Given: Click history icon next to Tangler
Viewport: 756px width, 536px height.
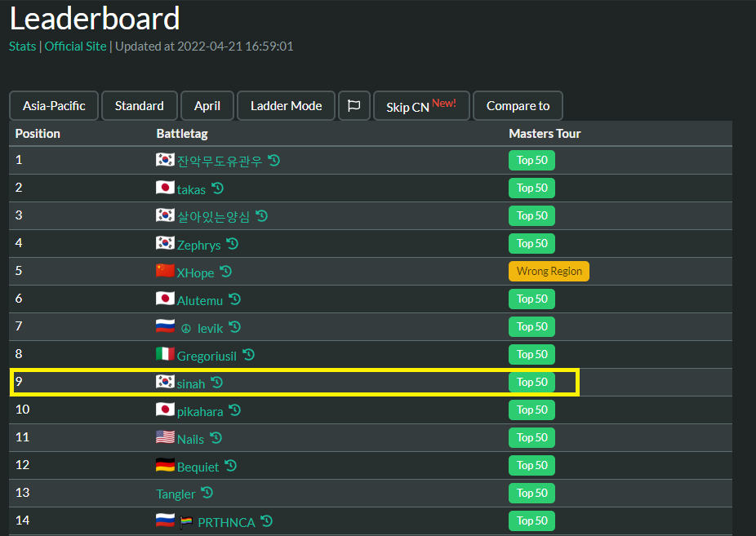Looking at the screenshot, I should click(x=207, y=494).
